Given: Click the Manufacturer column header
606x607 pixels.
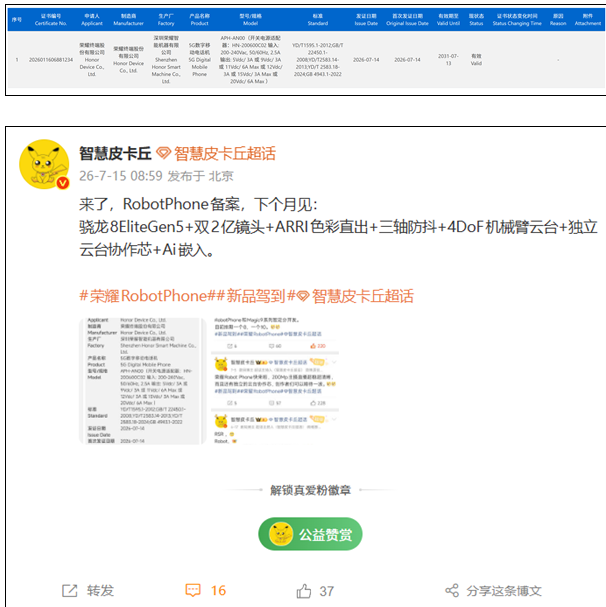Looking at the screenshot, I should (129, 19).
